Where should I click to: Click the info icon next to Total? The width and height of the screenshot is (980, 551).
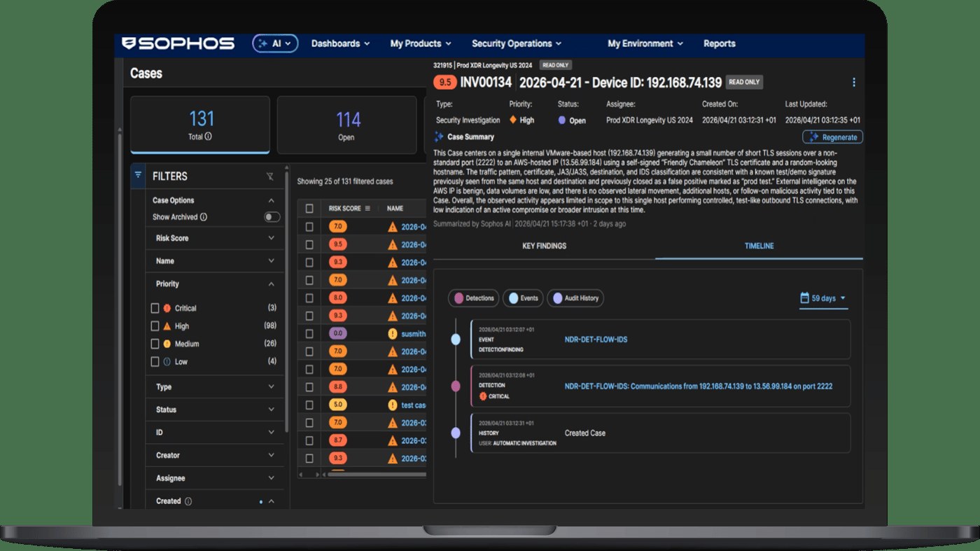point(209,137)
